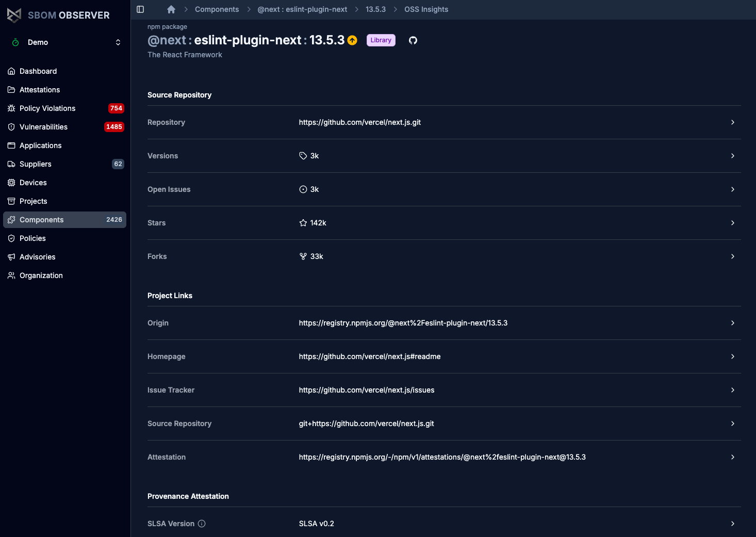Open the Vulnerabilities sidebar entry
Screen dimensions: 756x537
point(64,127)
